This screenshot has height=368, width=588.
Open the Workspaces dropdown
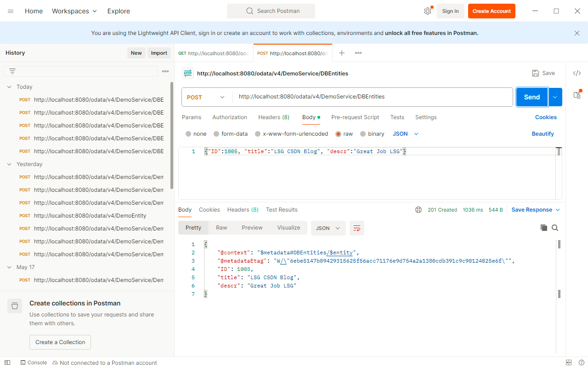point(74,11)
